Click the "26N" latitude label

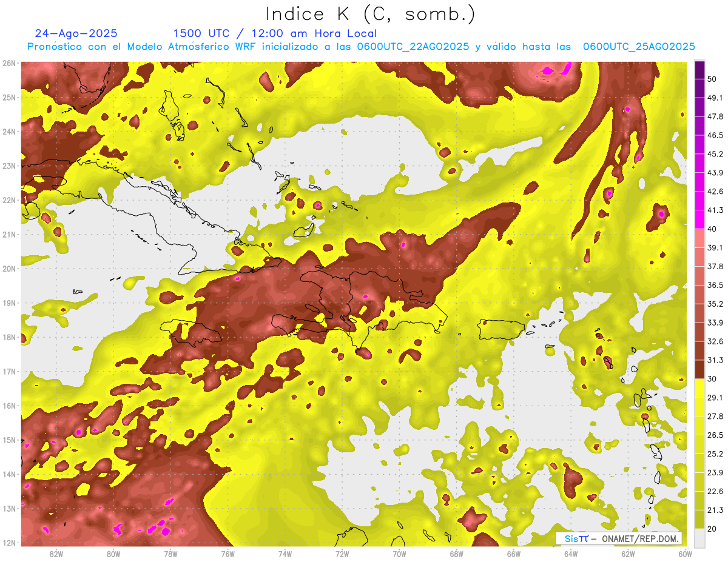coord(8,63)
